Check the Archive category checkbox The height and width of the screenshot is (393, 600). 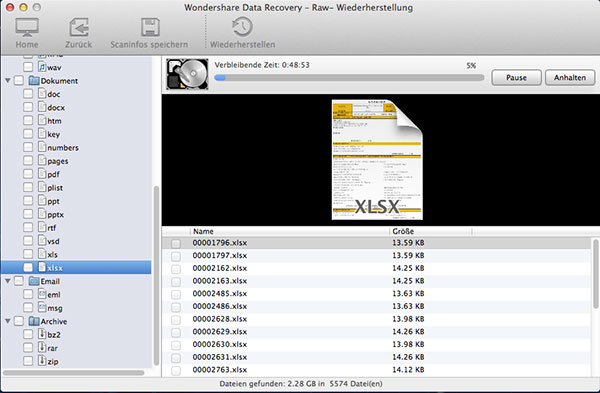click(19, 321)
